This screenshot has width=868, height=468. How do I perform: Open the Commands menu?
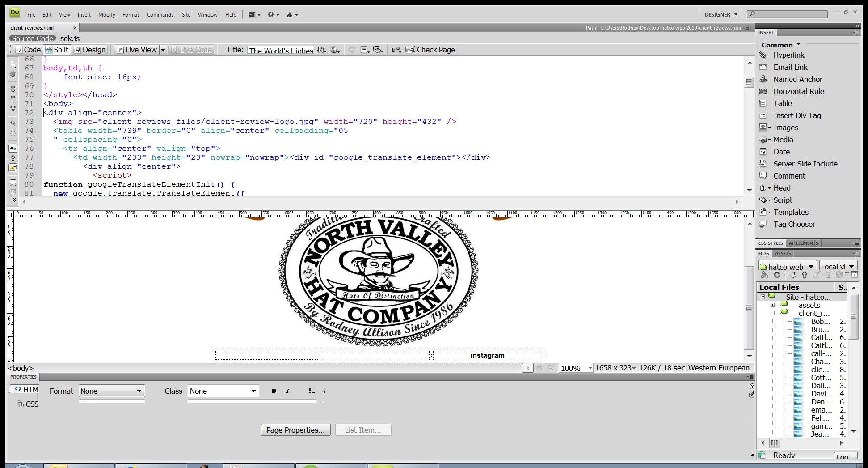click(x=160, y=15)
